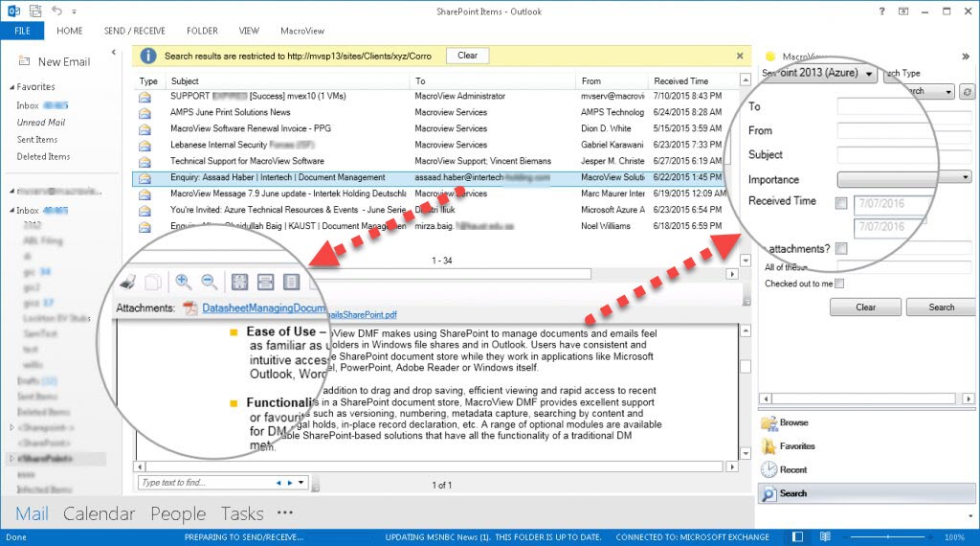This screenshot has height=546, width=980.
Task: Check the 'Checked out to me' box
Action: (x=839, y=284)
